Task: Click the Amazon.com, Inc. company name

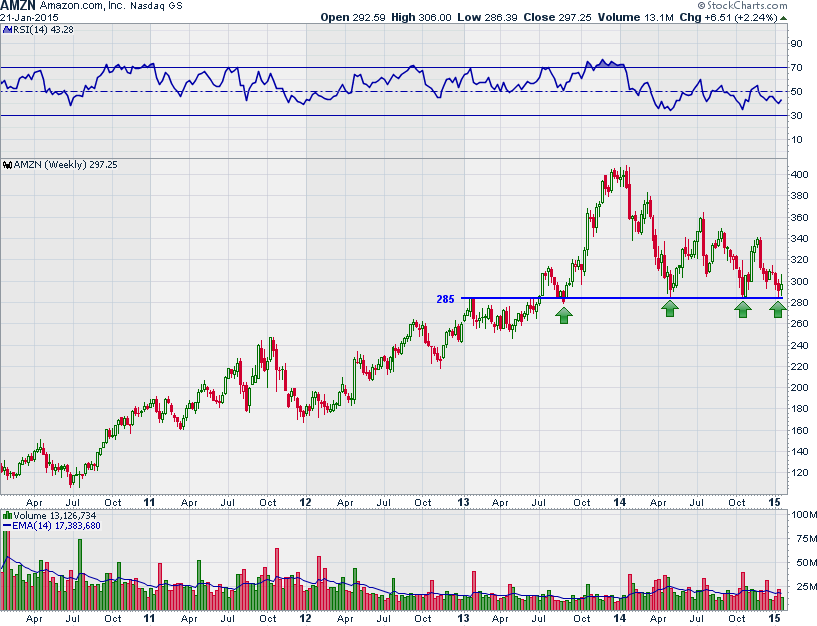Action: [x=81, y=6]
